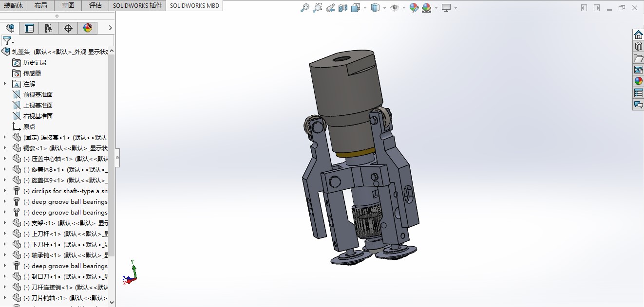Image resolution: width=644 pixels, height=307 pixels.
Task: Activate the Section View tool
Action: tap(343, 8)
